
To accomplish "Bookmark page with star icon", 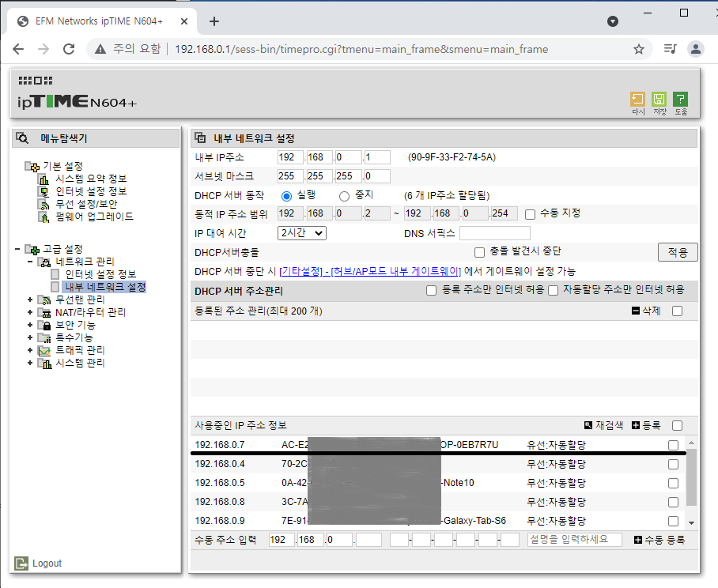I will pos(639,49).
